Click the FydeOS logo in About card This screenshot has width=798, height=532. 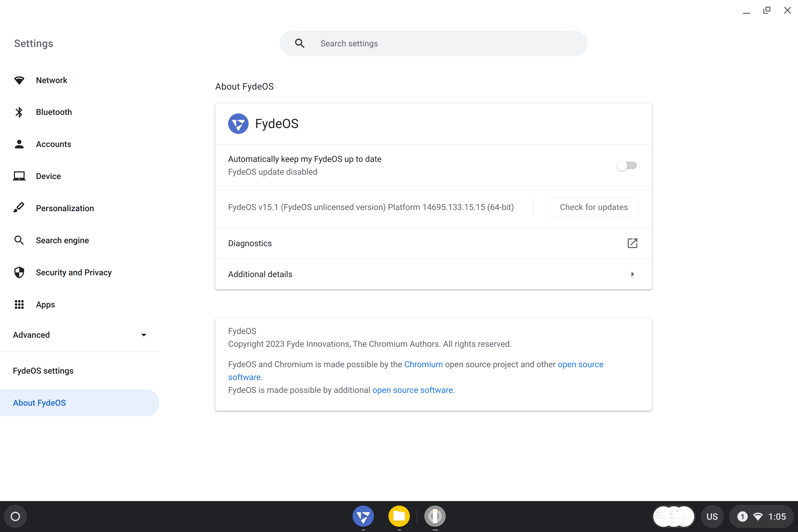pyautogui.click(x=238, y=124)
